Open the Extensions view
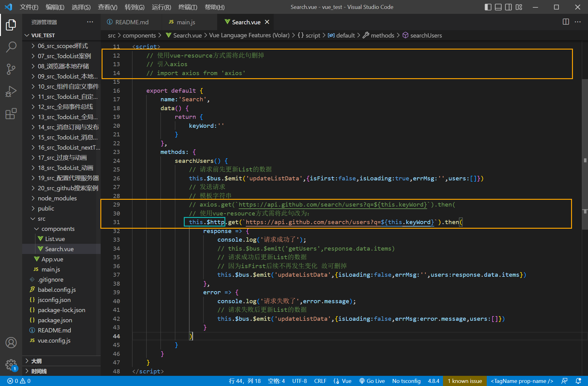 point(11,114)
